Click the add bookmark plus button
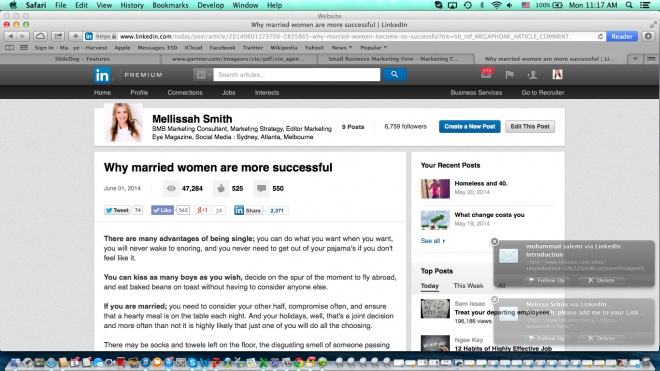 (75, 36)
